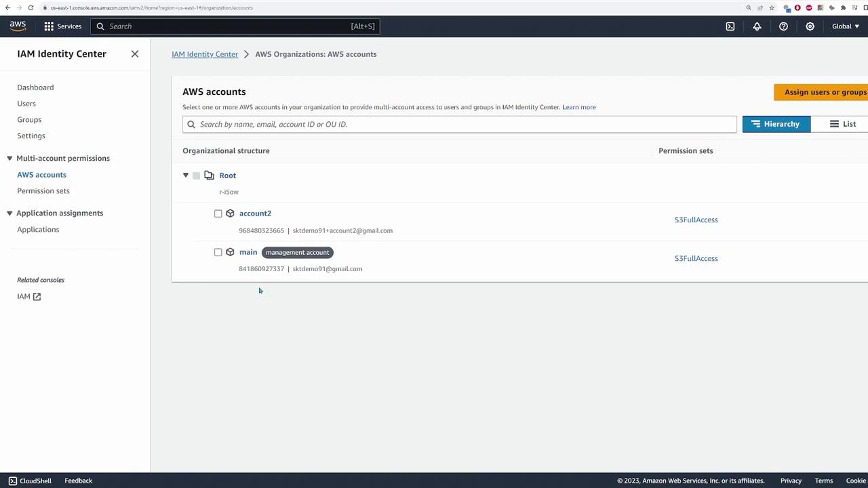Click the IAM Identity Center sidebar title

click(62, 54)
